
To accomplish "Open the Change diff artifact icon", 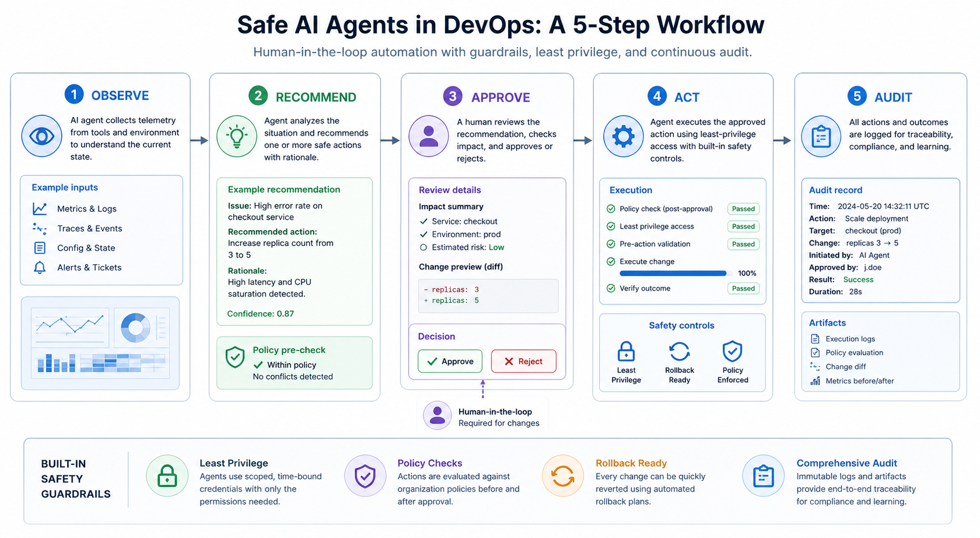I will pyautogui.click(x=815, y=367).
